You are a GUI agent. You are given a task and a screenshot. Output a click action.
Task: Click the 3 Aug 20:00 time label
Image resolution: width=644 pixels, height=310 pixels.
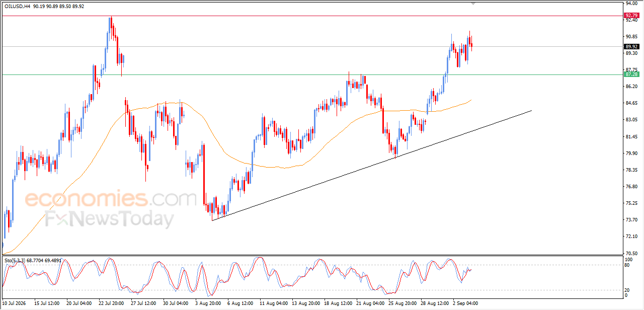coord(208,303)
